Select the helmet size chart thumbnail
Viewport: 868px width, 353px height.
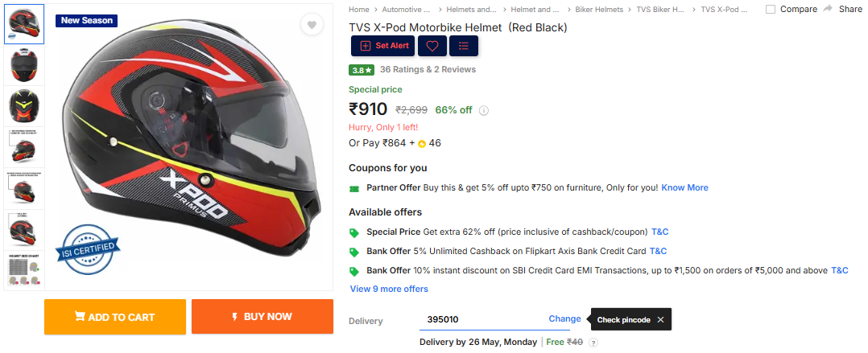pos(24,270)
